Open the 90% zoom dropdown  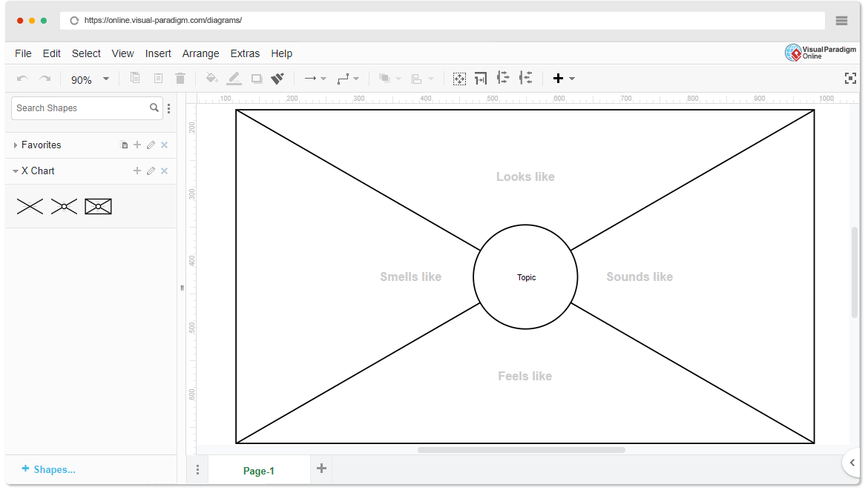tap(90, 79)
